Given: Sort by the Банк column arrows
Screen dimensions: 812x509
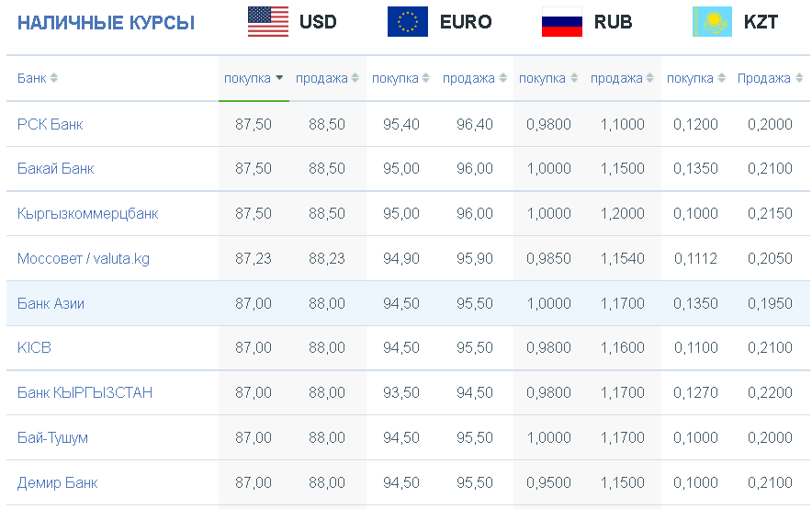Looking at the screenshot, I should 53,78.
